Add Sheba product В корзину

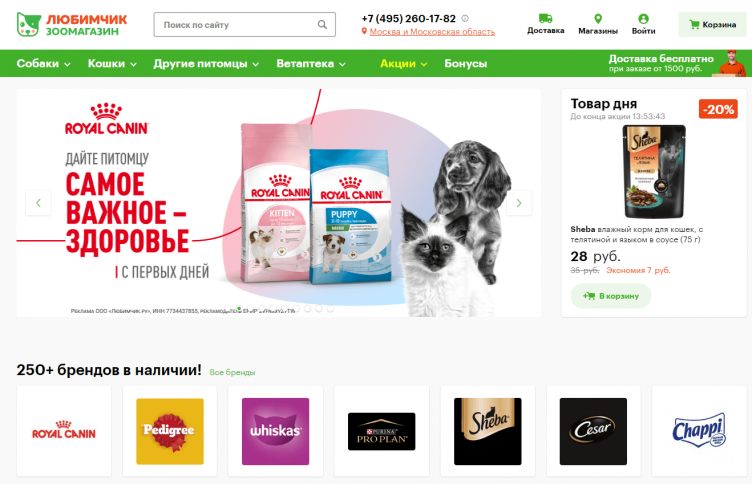point(611,296)
